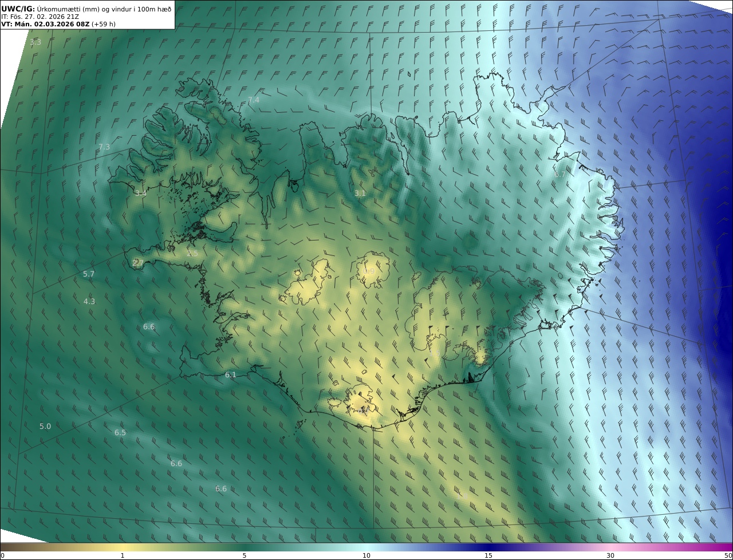Image resolution: width=733 pixels, height=560 pixels.
Task: Click the map value "7.4"
Action: pyautogui.click(x=254, y=100)
